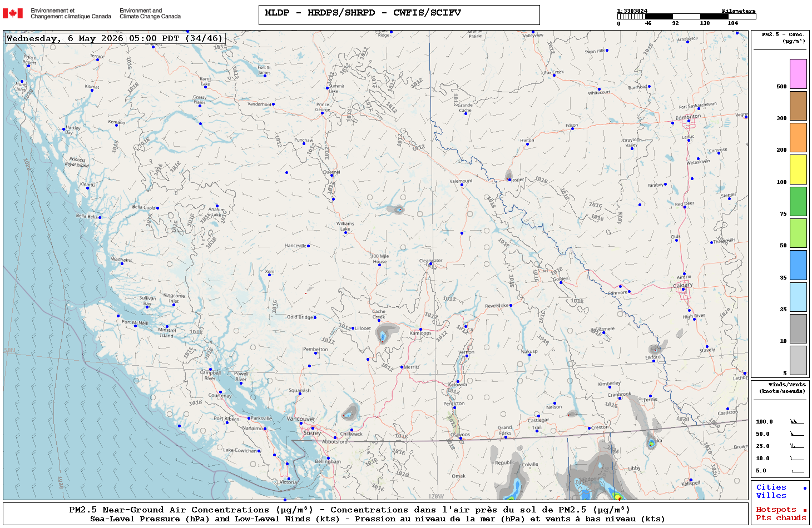Viewport: 812px width, 528px height.
Task: Click the 100.0 knots wind barb icon
Action: point(796,421)
